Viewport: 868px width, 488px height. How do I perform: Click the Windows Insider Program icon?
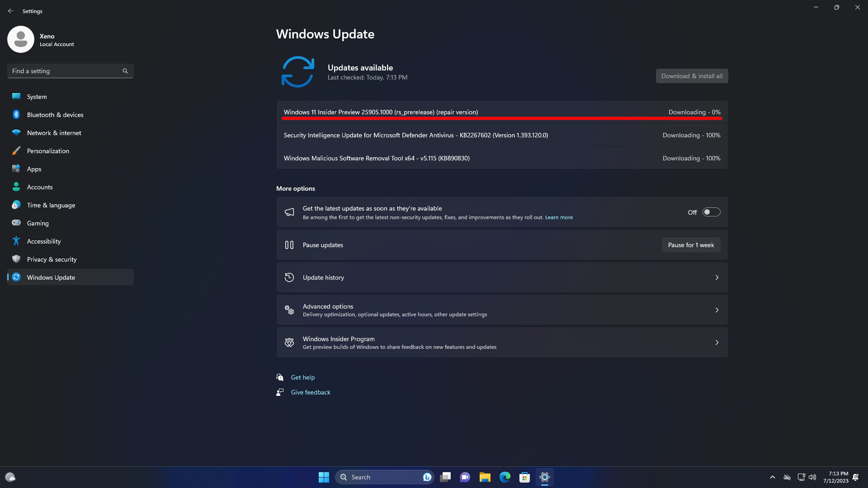[289, 343]
